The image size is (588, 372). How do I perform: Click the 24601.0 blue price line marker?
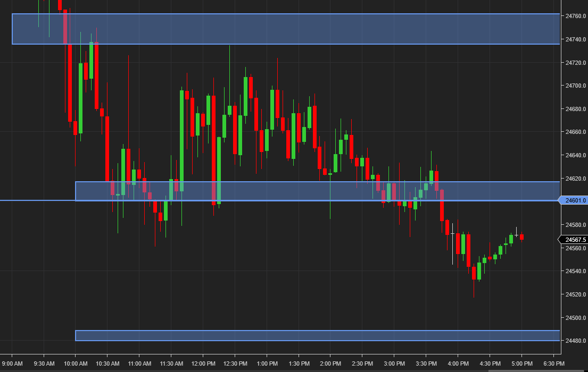tap(573, 200)
